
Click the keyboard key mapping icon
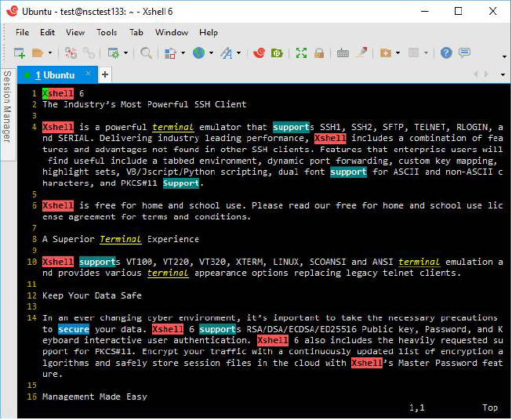(343, 52)
